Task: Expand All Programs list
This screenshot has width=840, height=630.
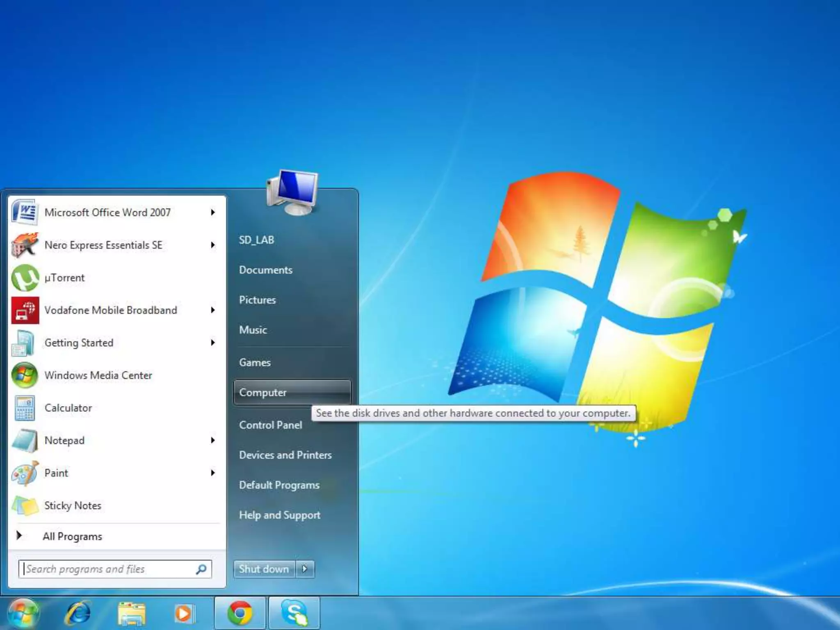Action: point(72,536)
